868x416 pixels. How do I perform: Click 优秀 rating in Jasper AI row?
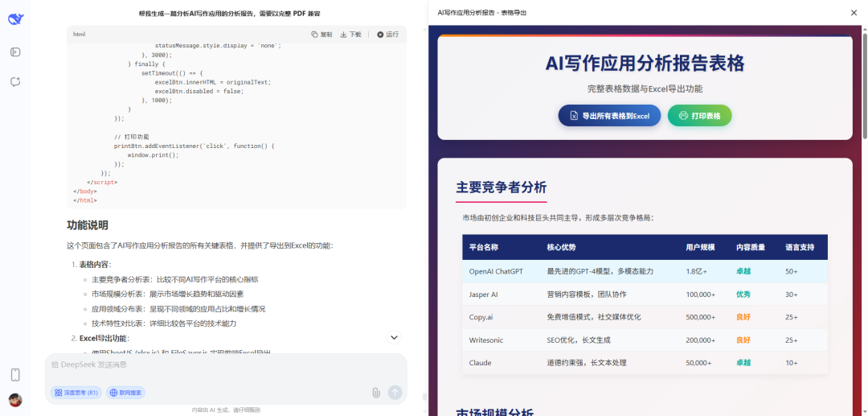pyautogui.click(x=743, y=294)
